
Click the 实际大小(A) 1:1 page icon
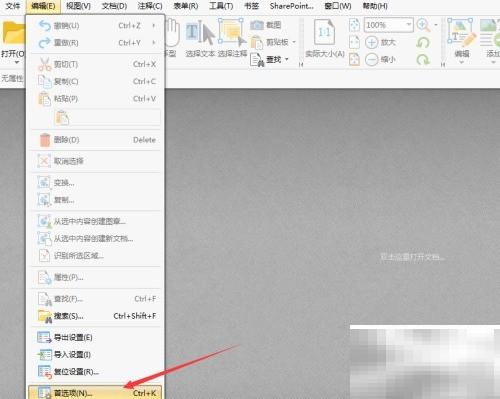point(324,32)
